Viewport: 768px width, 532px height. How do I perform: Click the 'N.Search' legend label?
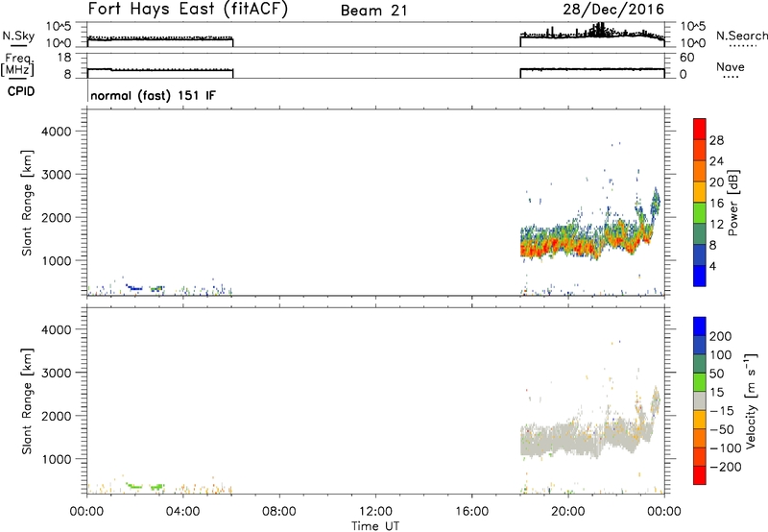(x=741, y=36)
